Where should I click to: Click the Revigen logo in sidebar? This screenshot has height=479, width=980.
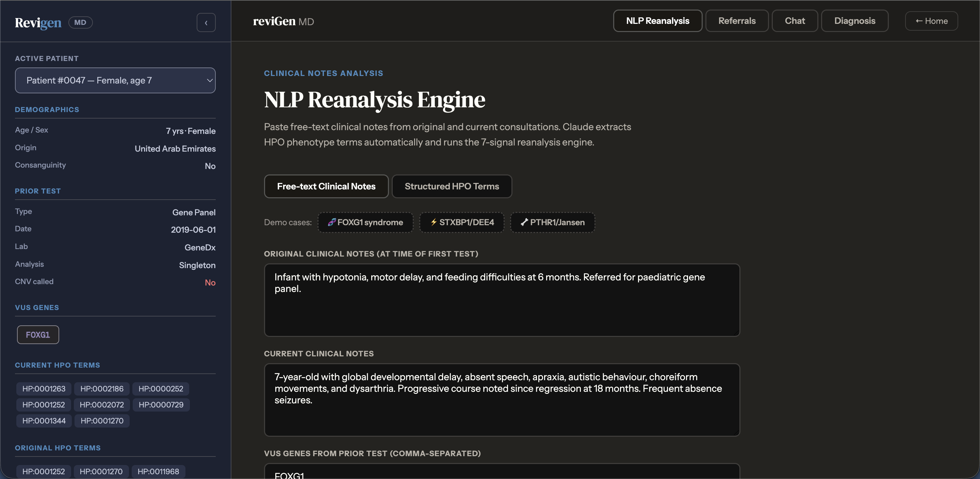38,22
